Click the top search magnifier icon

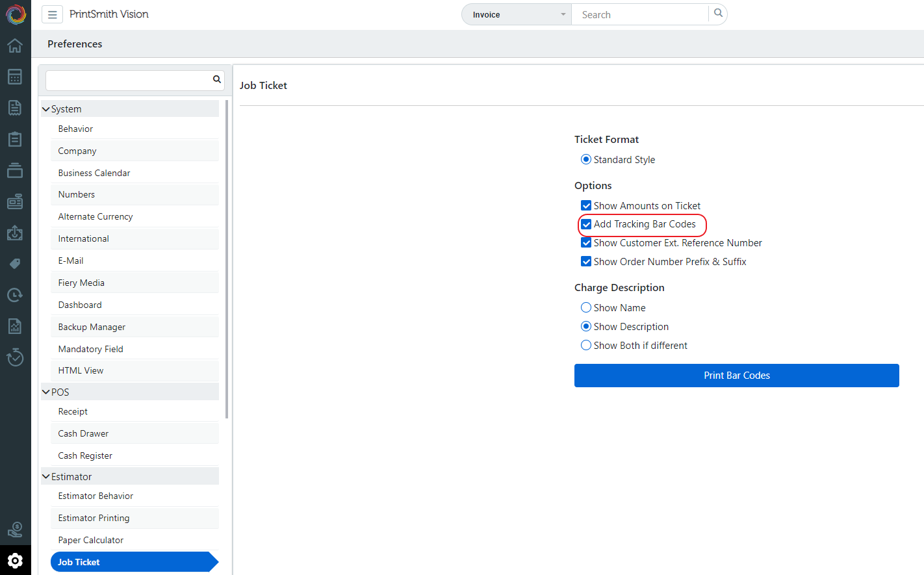point(718,13)
